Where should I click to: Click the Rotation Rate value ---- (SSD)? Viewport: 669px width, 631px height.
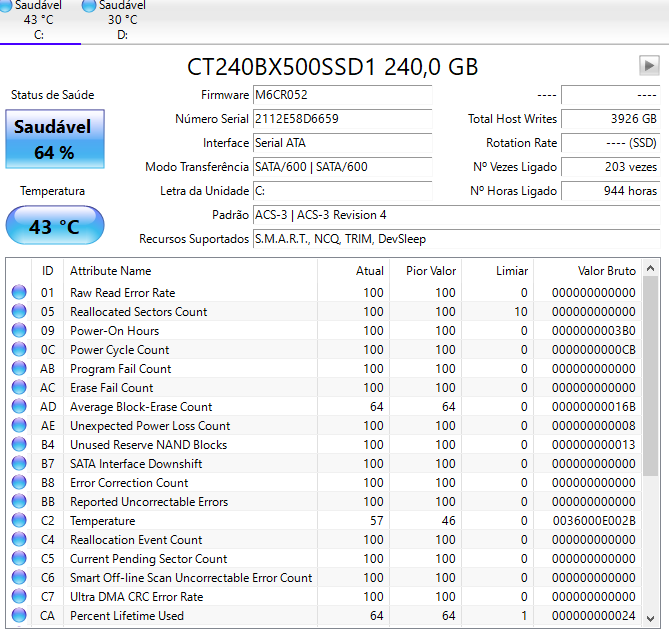point(610,143)
